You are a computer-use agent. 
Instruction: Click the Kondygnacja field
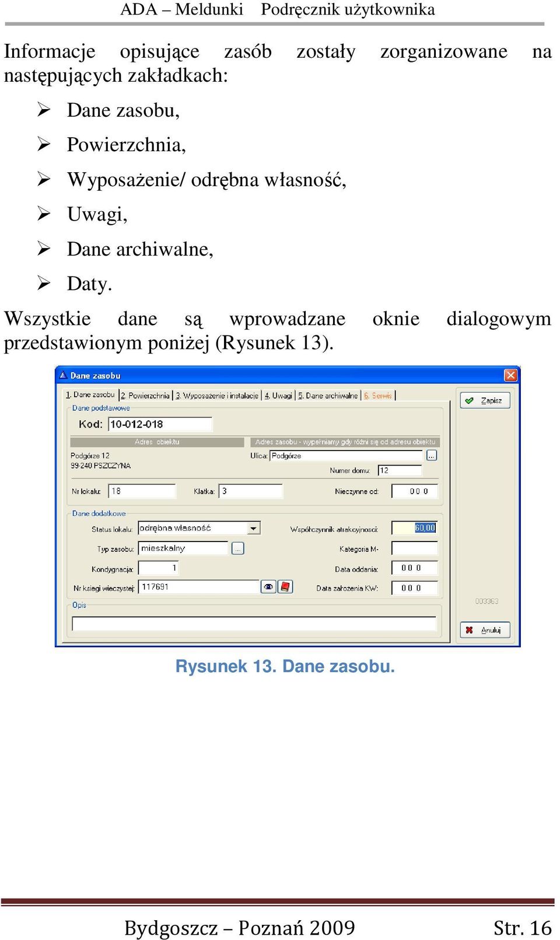tap(158, 568)
